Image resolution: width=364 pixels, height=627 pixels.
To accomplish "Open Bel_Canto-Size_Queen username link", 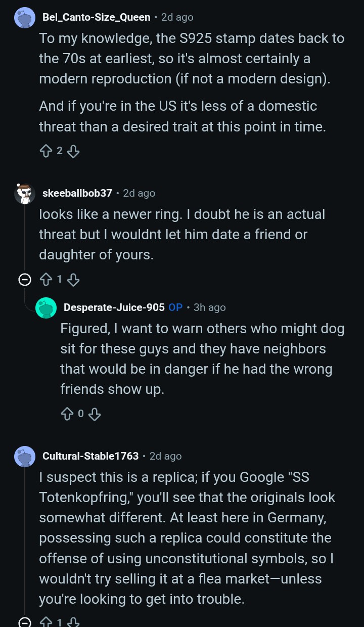I will pyautogui.click(x=96, y=17).
